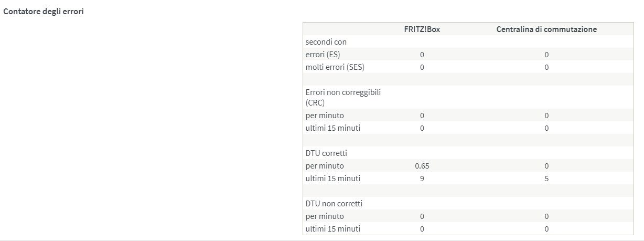
Task: Click the 'Errori non correggibili (CRC)' label
Action: tap(343, 97)
